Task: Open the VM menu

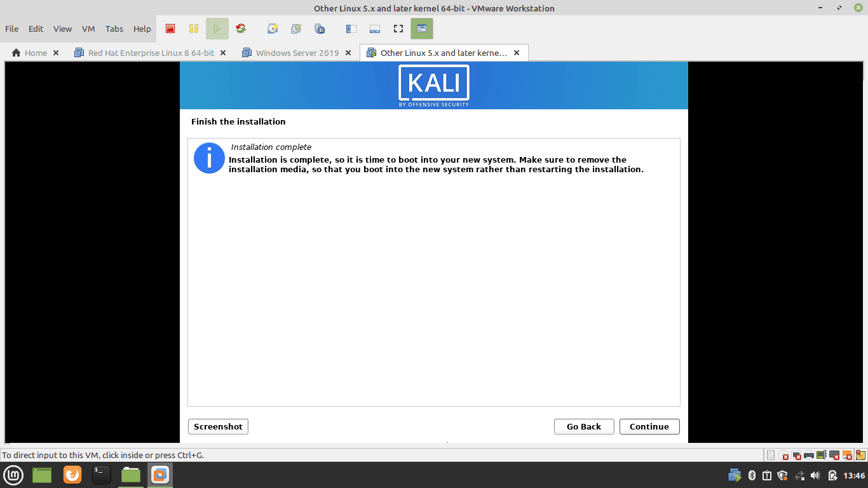Action: coord(88,29)
